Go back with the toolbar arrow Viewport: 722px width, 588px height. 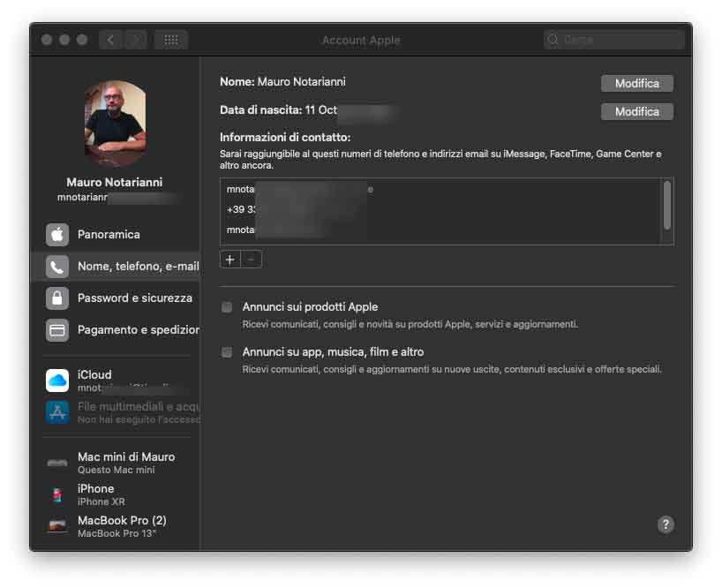(110, 40)
